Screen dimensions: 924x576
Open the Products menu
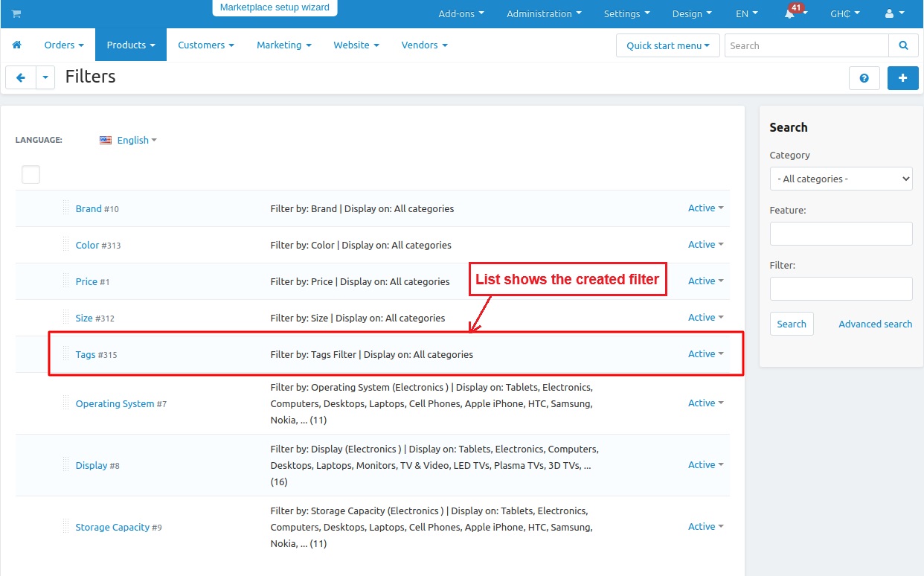[x=130, y=45]
